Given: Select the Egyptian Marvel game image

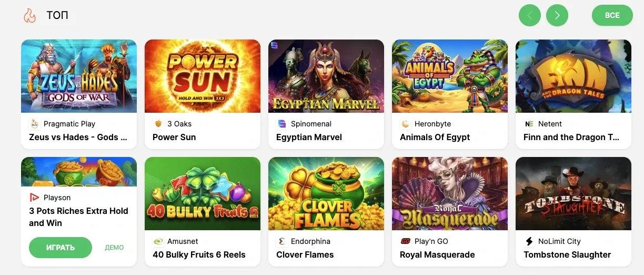Looking at the screenshot, I should coord(326,76).
